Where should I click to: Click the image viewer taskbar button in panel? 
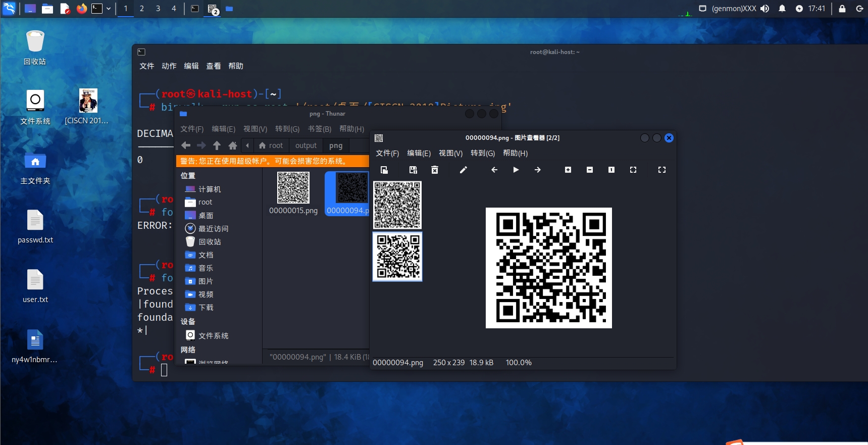[213, 9]
